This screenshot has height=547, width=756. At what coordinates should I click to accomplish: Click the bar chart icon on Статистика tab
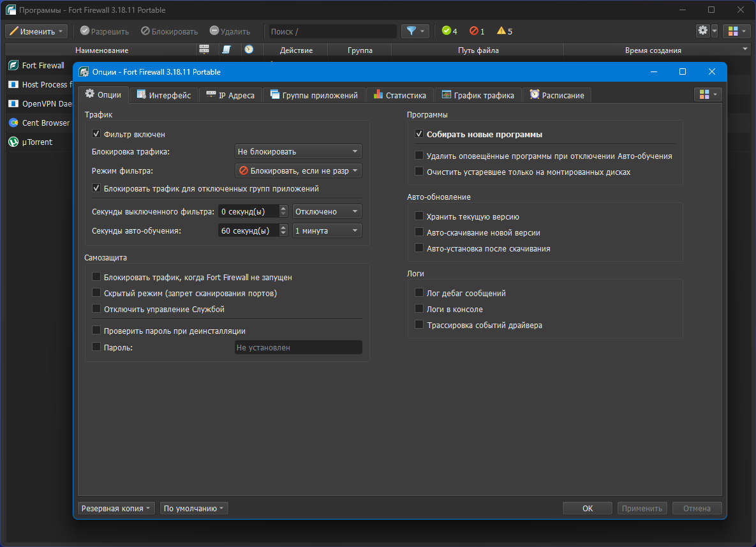point(378,94)
